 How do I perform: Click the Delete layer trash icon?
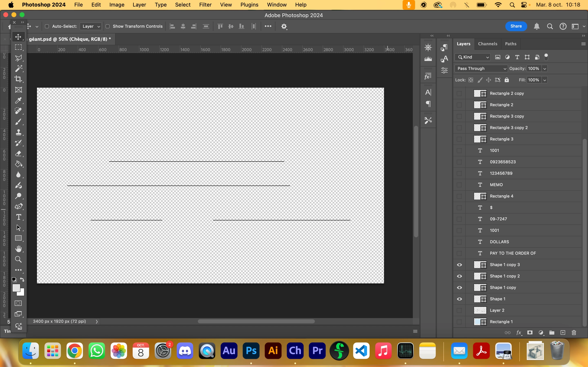(x=574, y=333)
